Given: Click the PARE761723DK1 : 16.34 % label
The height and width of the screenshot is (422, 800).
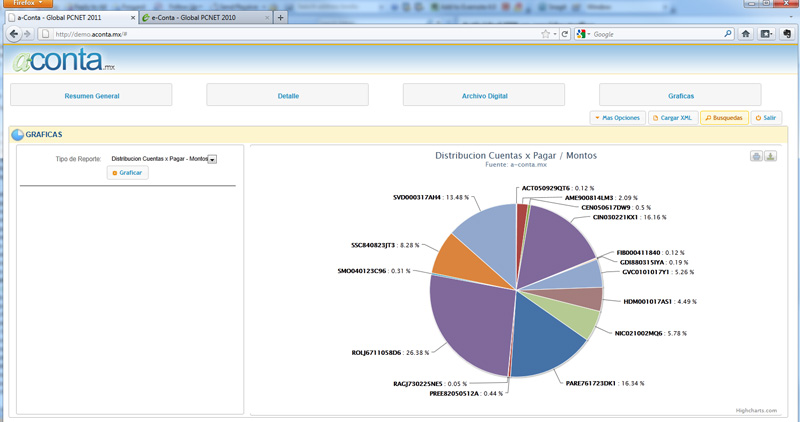Looking at the screenshot, I should (x=605, y=383).
